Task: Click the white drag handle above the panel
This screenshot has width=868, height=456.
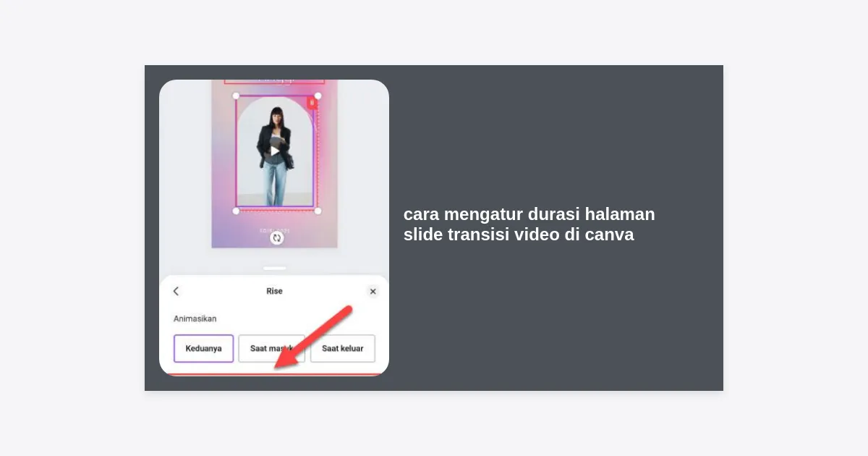Action: [x=274, y=269]
